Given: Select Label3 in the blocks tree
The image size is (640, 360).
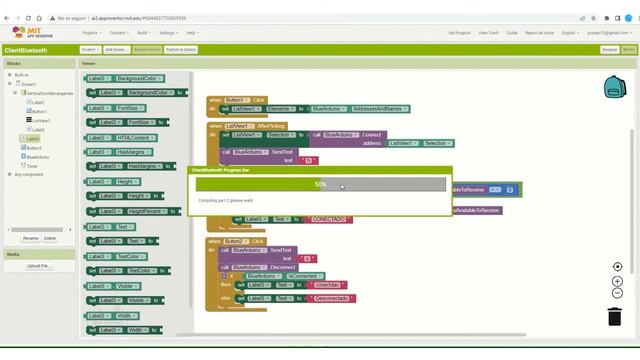Looking at the screenshot, I should (x=30, y=138).
